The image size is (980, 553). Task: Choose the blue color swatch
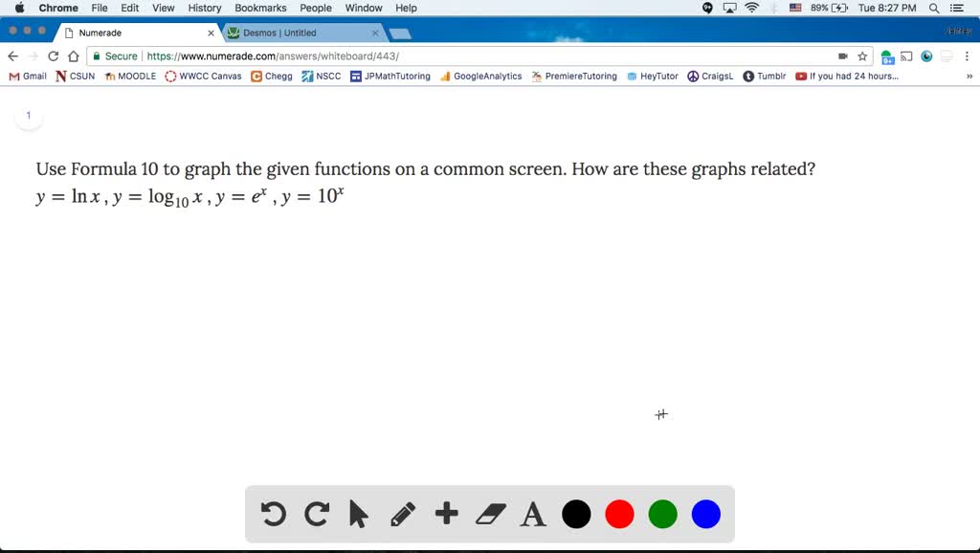(x=705, y=515)
